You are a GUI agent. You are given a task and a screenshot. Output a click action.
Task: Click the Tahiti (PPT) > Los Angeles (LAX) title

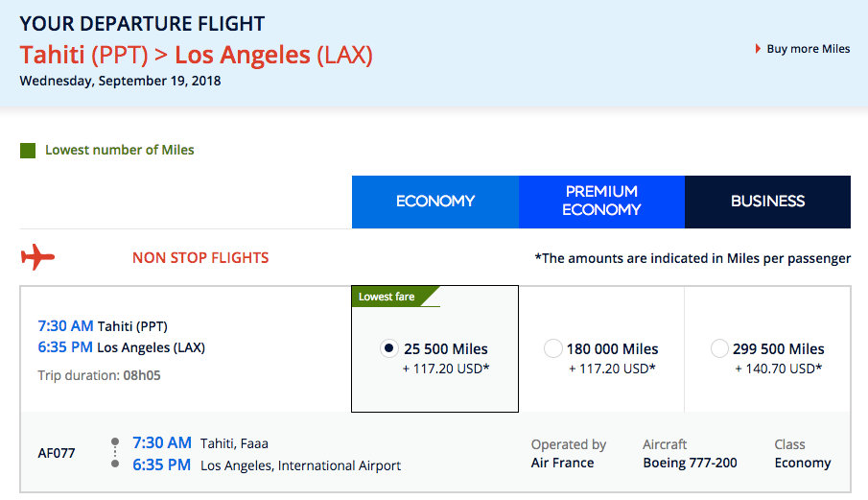197,55
